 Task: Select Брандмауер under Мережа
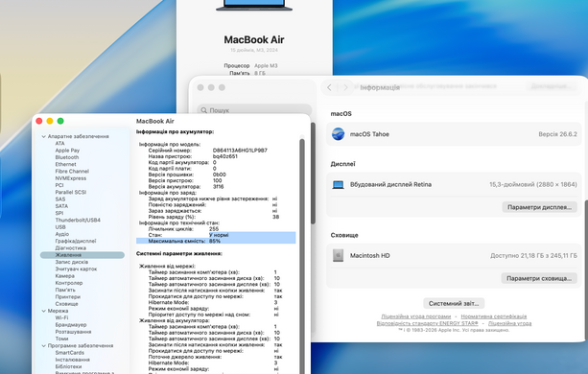70,324
